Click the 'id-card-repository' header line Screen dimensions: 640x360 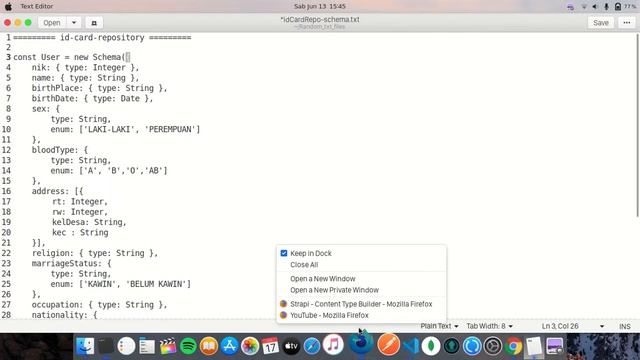click(x=102, y=38)
